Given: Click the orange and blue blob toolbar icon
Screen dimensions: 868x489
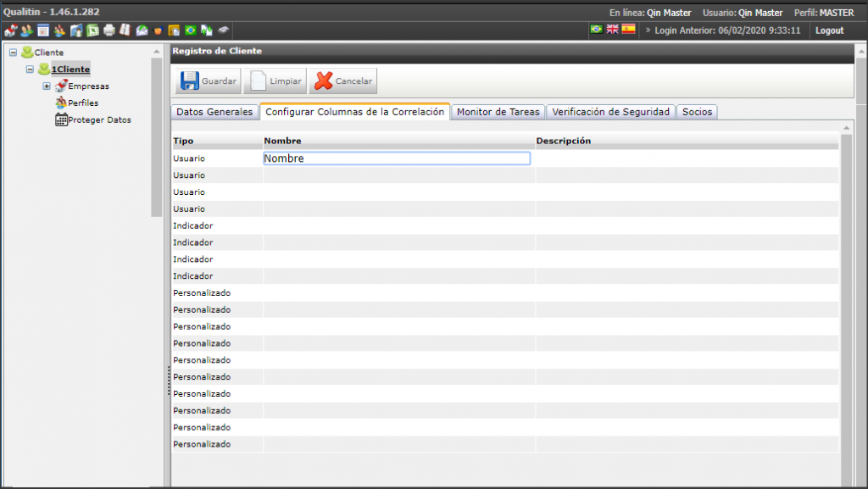Looking at the screenshot, I should point(158,31).
